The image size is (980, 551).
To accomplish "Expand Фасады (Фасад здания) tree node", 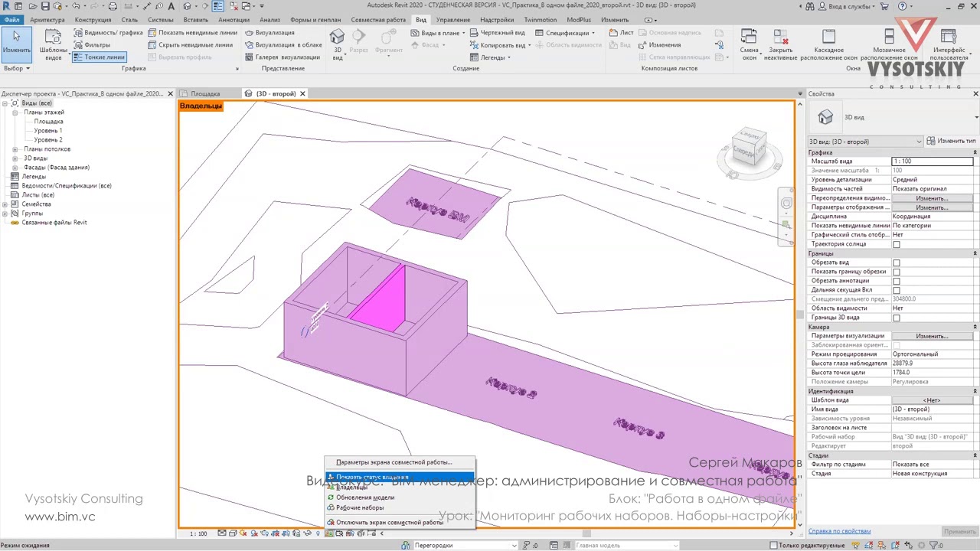I will pos(15,168).
